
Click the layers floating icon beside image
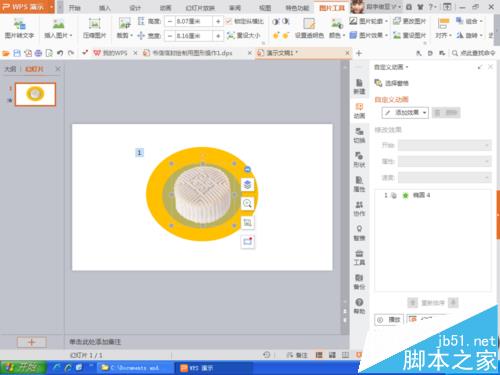pos(247,184)
